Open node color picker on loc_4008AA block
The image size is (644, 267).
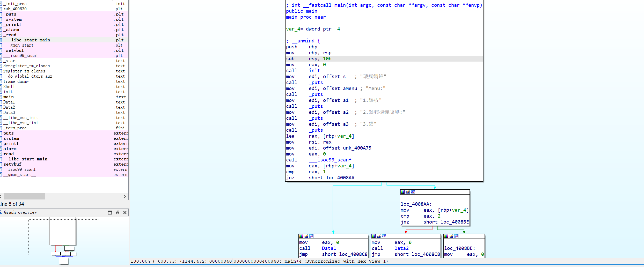(x=403, y=192)
